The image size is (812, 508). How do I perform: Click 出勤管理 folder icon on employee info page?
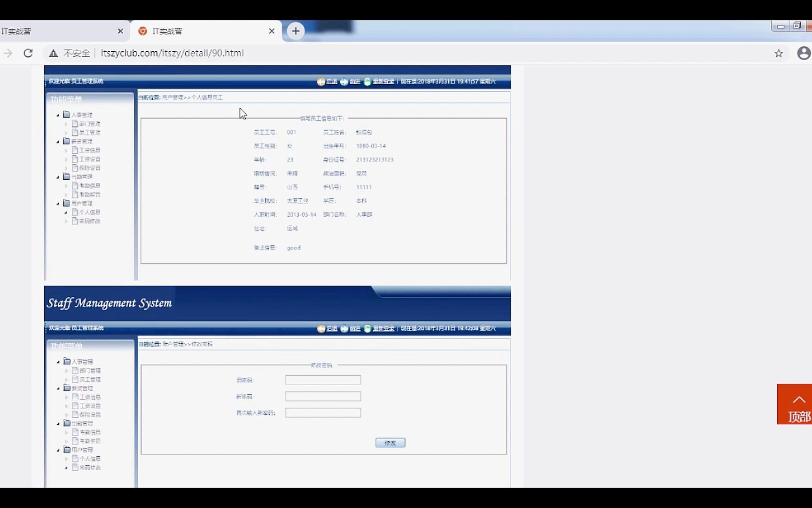click(x=66, y=176)
